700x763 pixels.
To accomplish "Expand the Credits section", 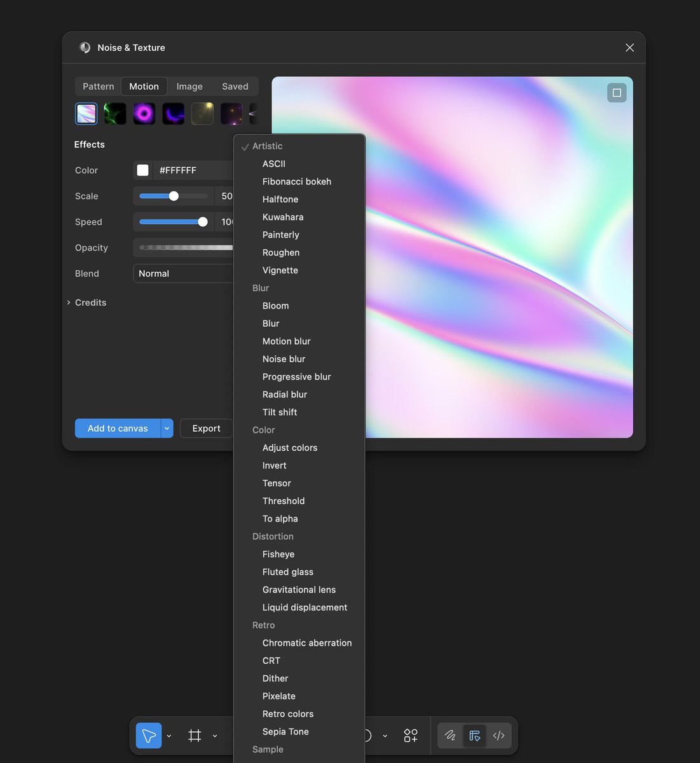I will [89, 302].
